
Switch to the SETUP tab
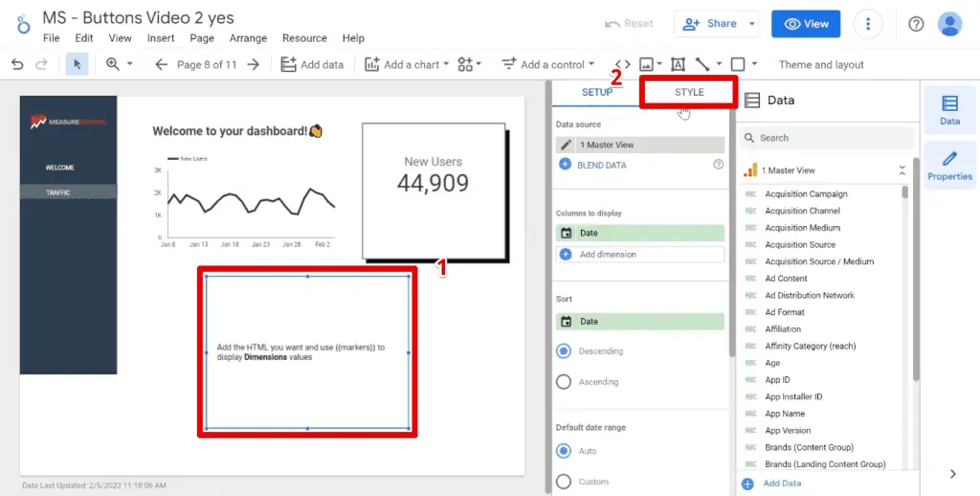597,92
